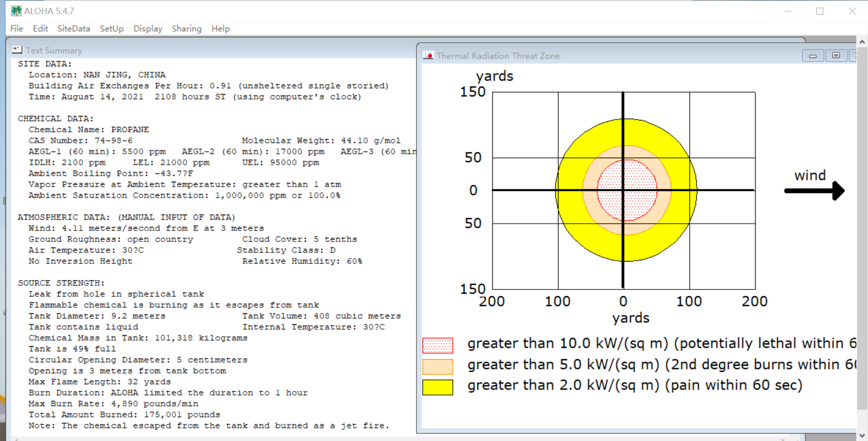Click the yellow 2.0 kW legend swatch

[438, 387]
